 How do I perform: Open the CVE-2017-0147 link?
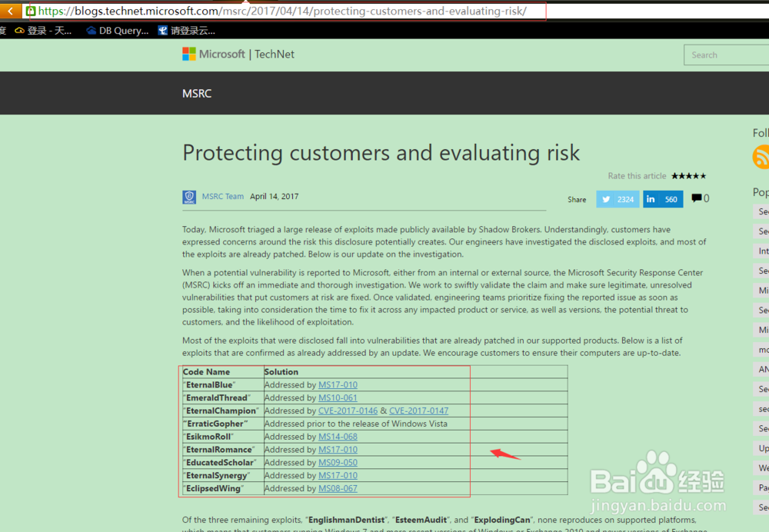419,411
